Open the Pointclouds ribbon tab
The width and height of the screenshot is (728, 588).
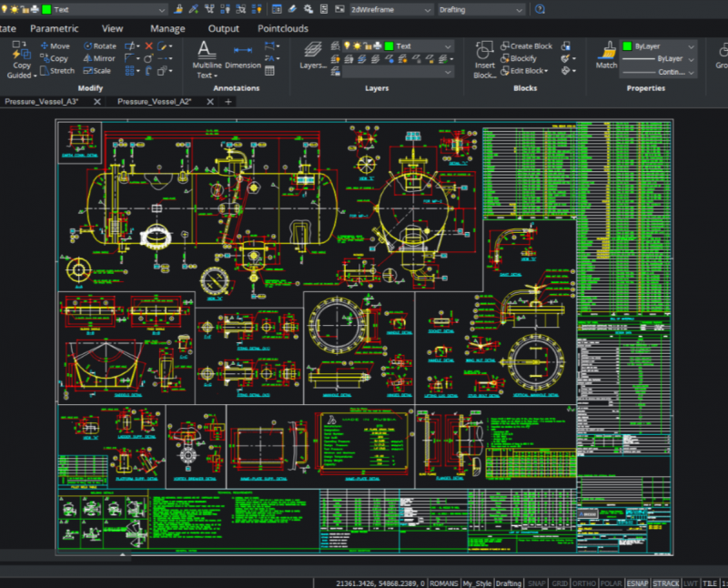coord(283,28)
